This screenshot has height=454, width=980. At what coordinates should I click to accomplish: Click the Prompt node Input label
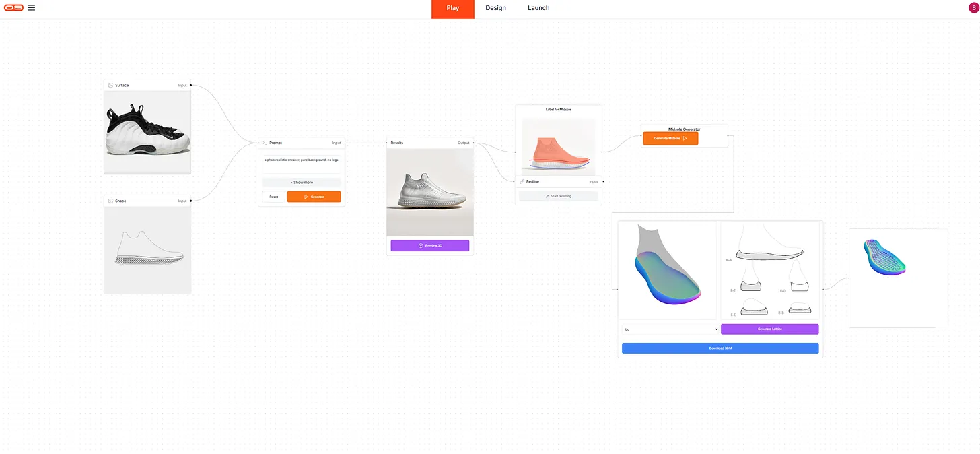coord(337,143)
